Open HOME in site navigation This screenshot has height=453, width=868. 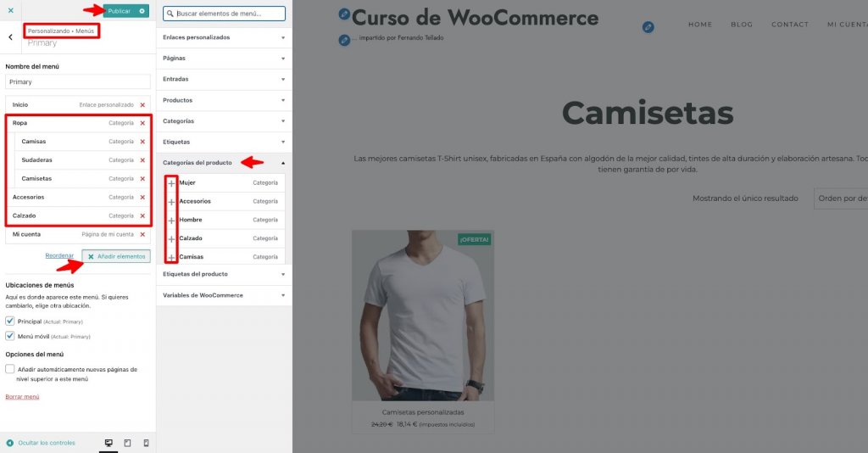point(699,25)
